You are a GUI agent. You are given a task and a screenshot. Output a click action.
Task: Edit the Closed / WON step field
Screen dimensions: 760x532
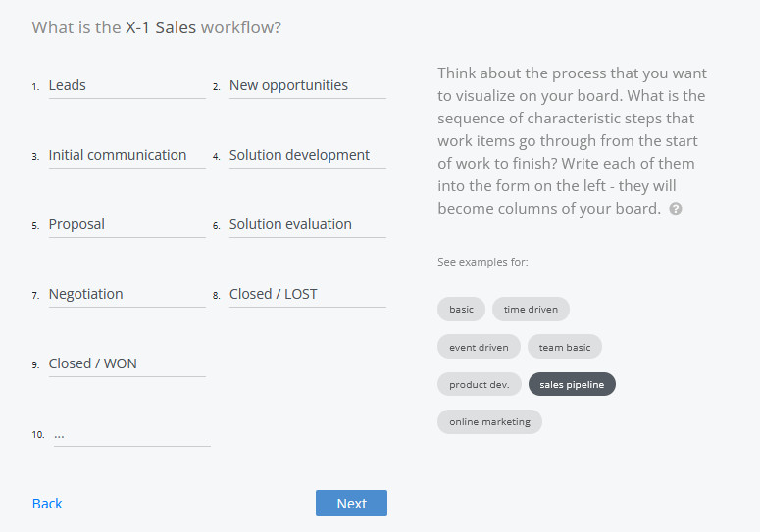click(x=127, y=364)
